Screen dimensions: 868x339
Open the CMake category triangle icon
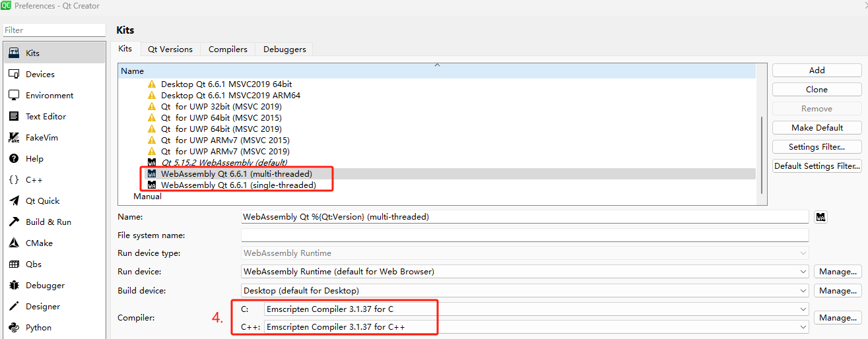coord(14,243)
